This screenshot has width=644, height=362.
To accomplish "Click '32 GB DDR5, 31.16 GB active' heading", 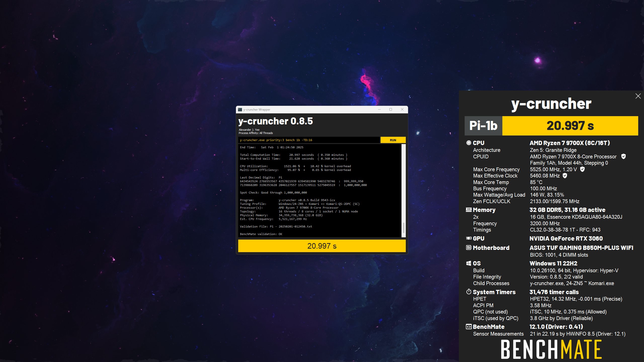I will (x=567, y=210).
